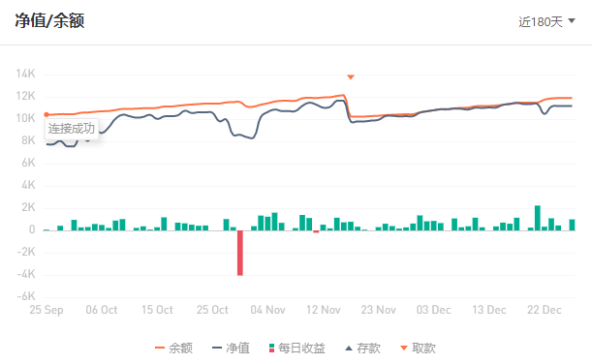Image resolution: width=592 pixels, height=364 pixels.
Task: Click the large red negative daily profit bar
Action: (240, 253)
